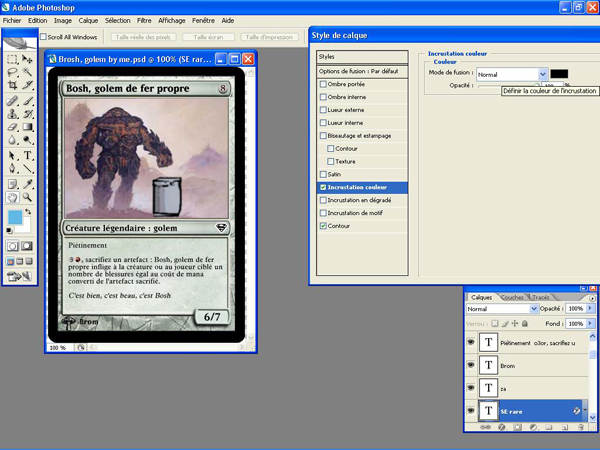Select the Line shape tool
This screenshot has height=450, width=600.
27,168
